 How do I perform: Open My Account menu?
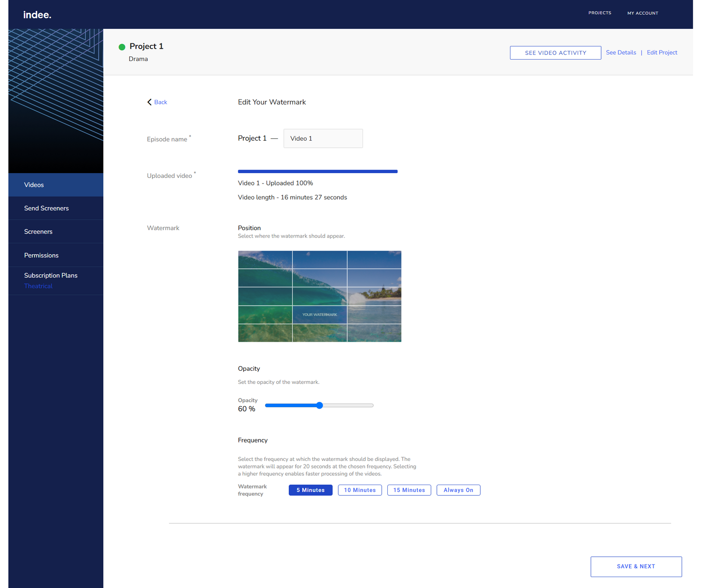pos(642,13)
